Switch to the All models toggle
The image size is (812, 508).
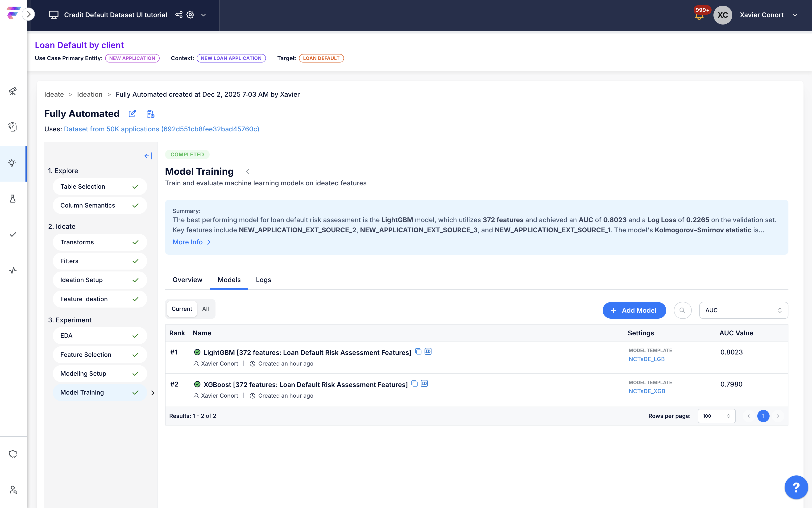tap(206, 309)
